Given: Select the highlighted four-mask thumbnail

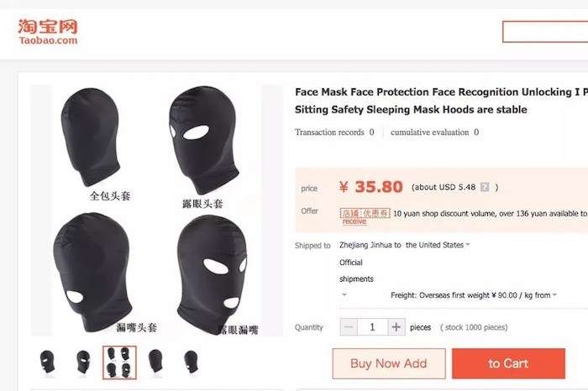Looking at the screenshot, I should [x=119, y=362].
